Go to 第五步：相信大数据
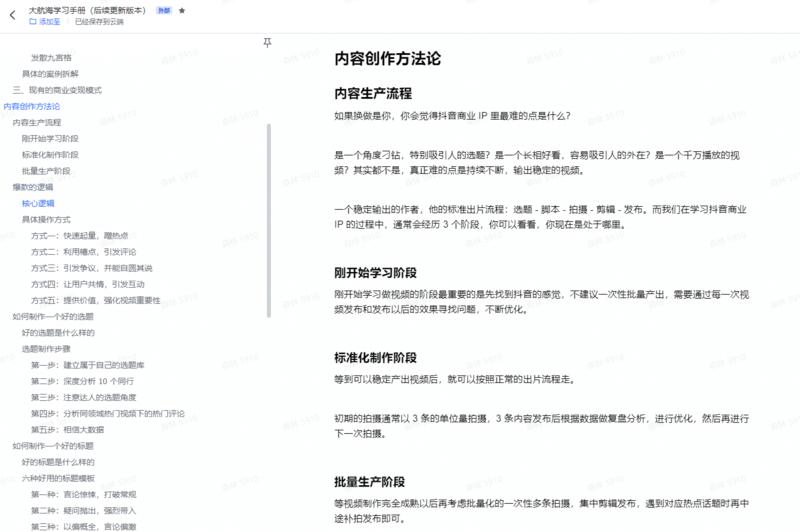The height and width of the screenshot is (532, 800). pyautogui.click(x=67, y=429)
